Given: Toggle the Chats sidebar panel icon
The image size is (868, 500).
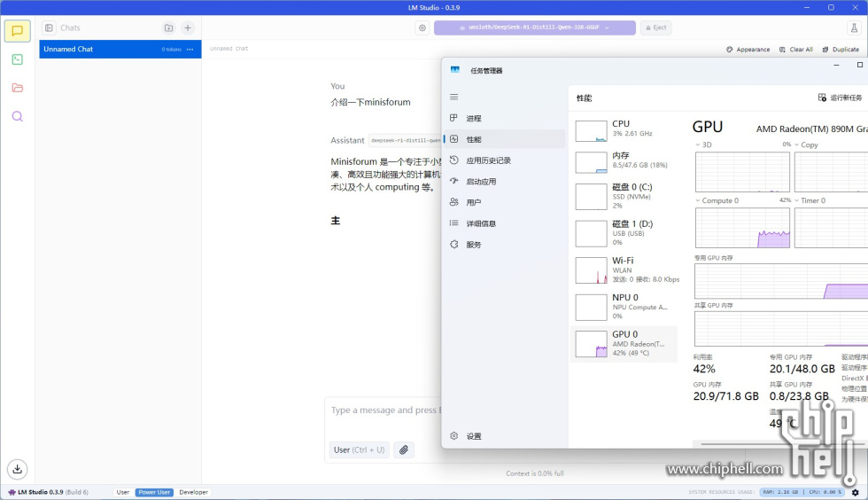Looking at the screenshot, I should [49, 27].
